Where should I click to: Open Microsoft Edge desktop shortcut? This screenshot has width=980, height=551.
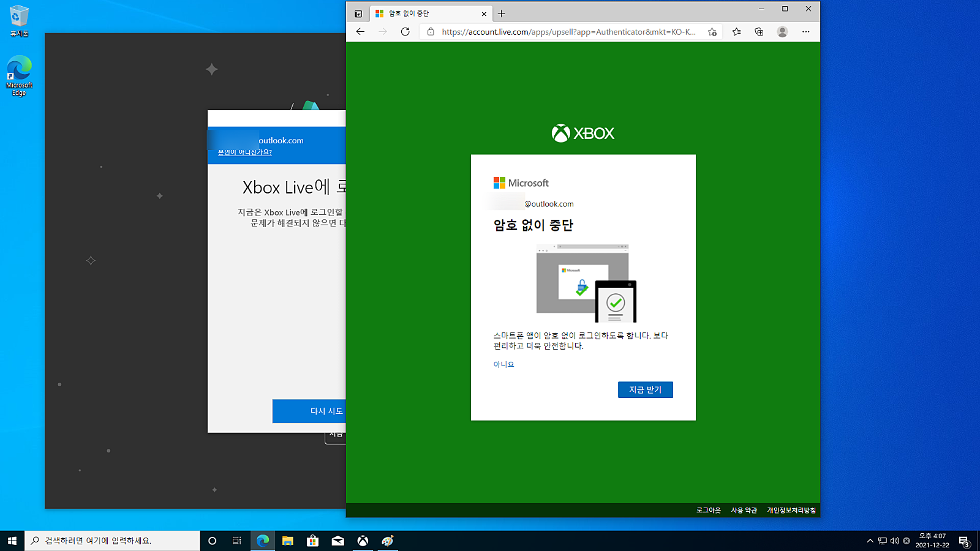click(19, 76)
